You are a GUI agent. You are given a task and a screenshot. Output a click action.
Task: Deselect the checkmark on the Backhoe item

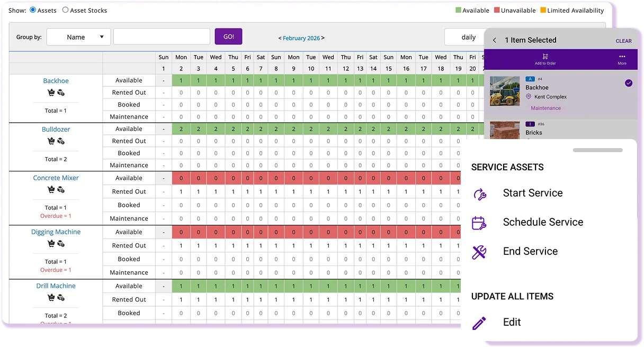[629, 83]
